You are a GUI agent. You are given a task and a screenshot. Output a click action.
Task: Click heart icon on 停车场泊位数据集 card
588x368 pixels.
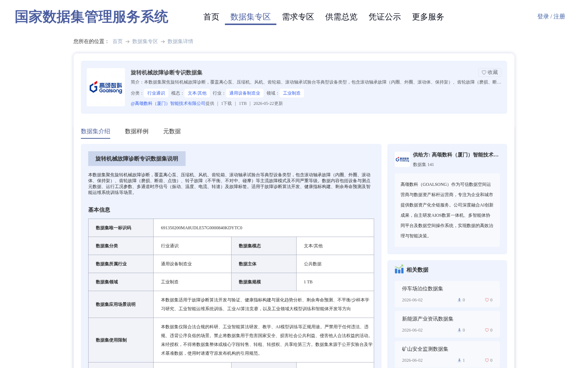[487, 300]
